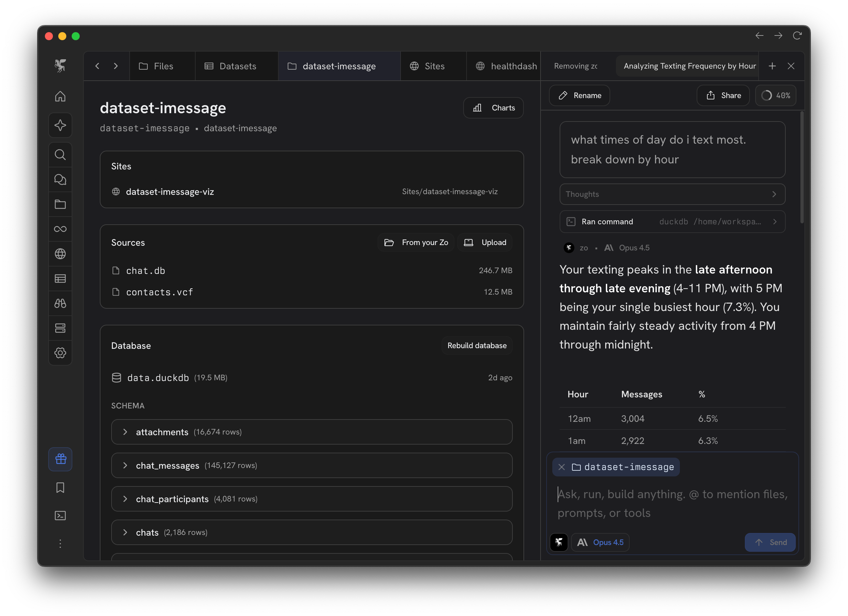848x616 pixels.
Task: Click the Rebuild database button
Action: click(x=477, y=345)
